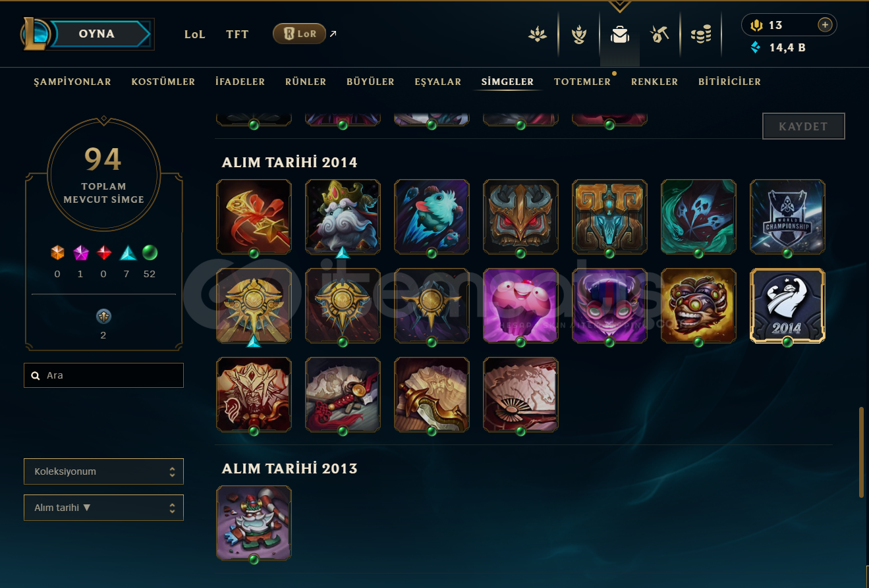Open the lotus profile icon
This screenshot has height=588, width=869.
point(538,34)
